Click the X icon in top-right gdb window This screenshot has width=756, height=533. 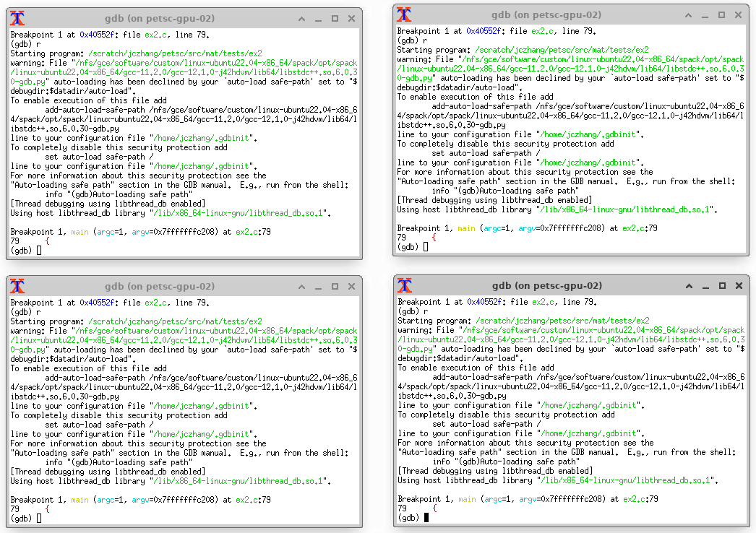[405, 14]
